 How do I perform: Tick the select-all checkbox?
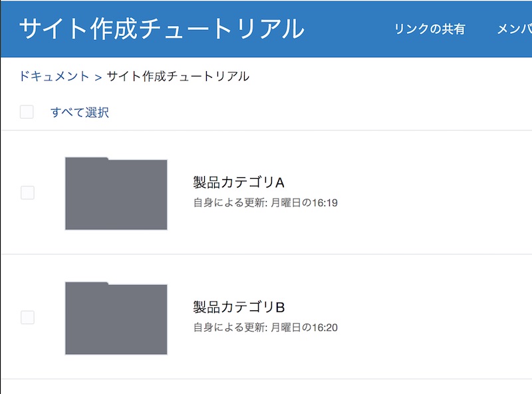tap(27, 112)
